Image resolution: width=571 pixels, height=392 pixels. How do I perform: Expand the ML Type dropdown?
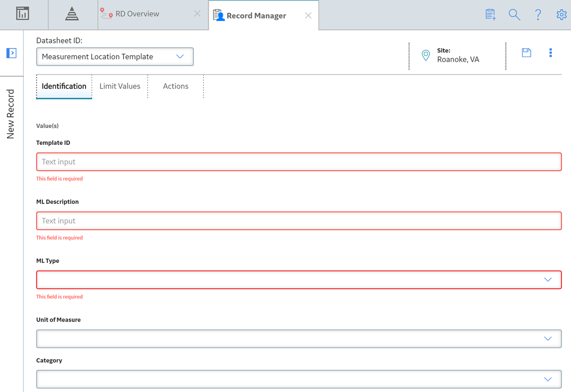coord(299,280)
